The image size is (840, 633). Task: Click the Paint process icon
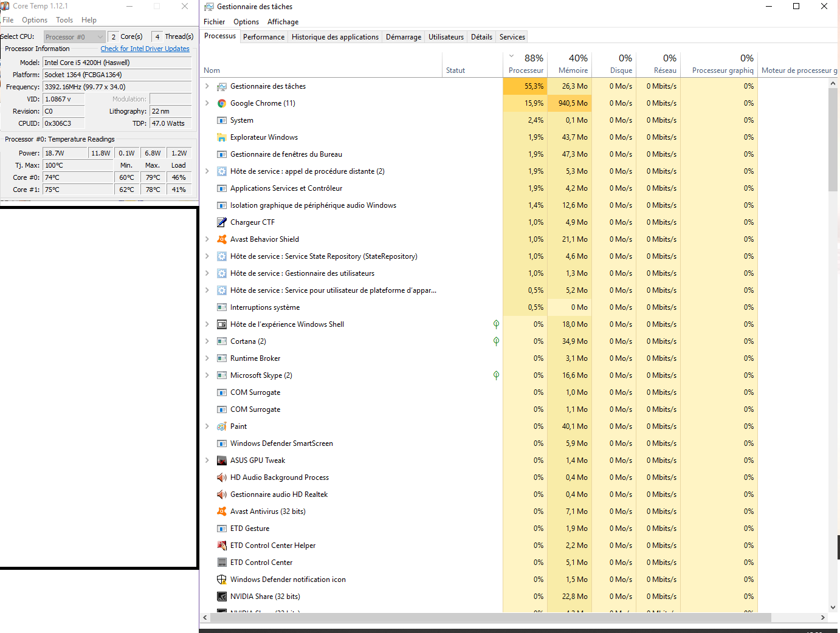[222, 426]
